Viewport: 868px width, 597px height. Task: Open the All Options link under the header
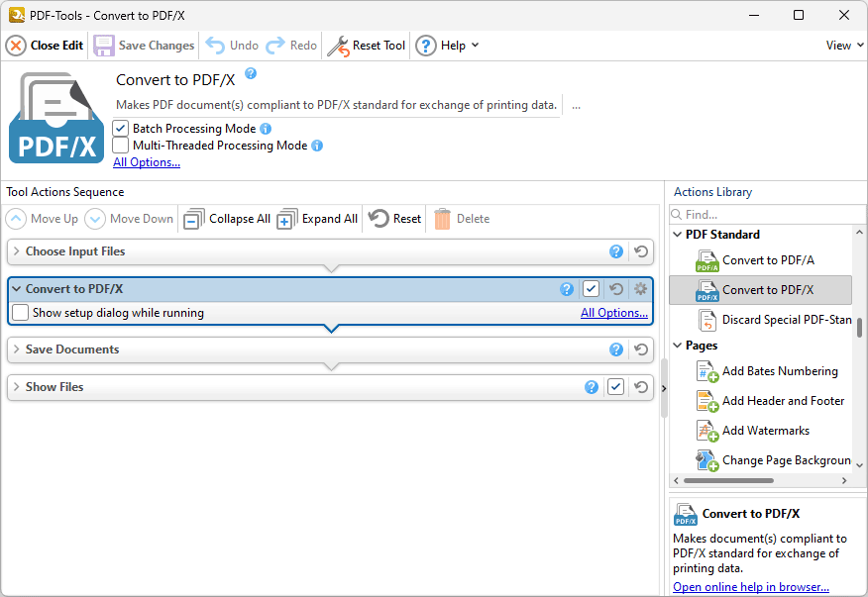(x=147, y=162)
